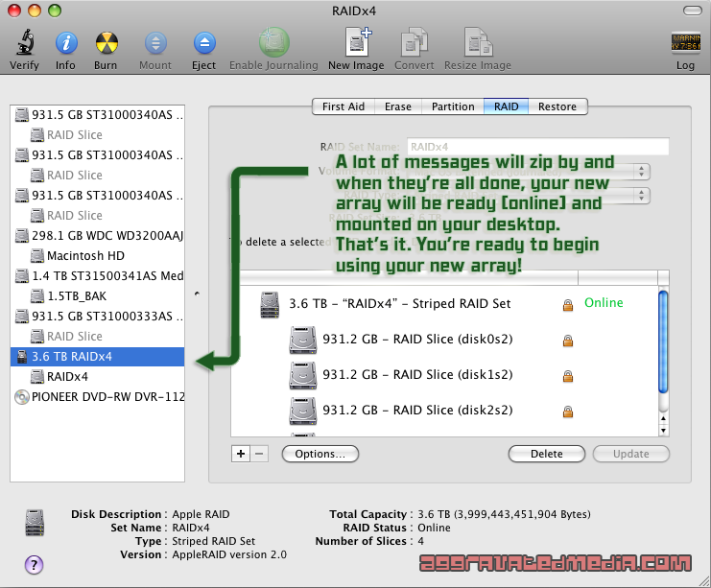This screenshot has height=588, width=711.
Task: Click the Enable Journaling icon
Action: pos(273,42)
